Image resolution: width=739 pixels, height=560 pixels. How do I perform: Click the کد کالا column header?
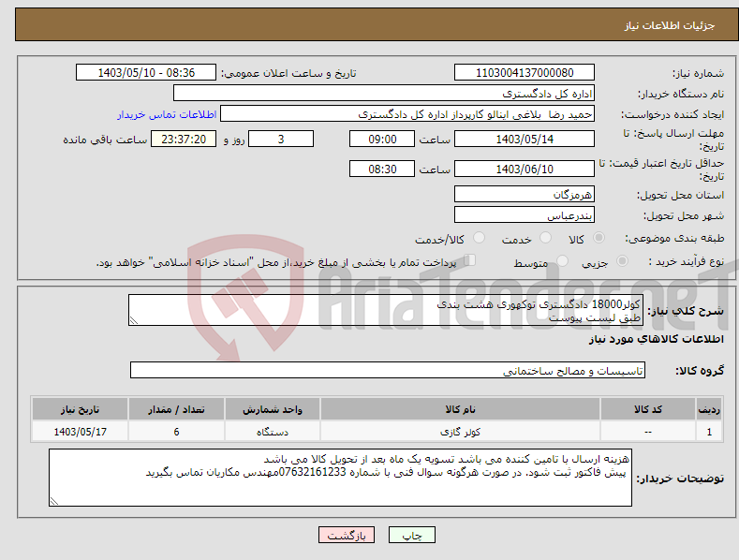[647, 409]
